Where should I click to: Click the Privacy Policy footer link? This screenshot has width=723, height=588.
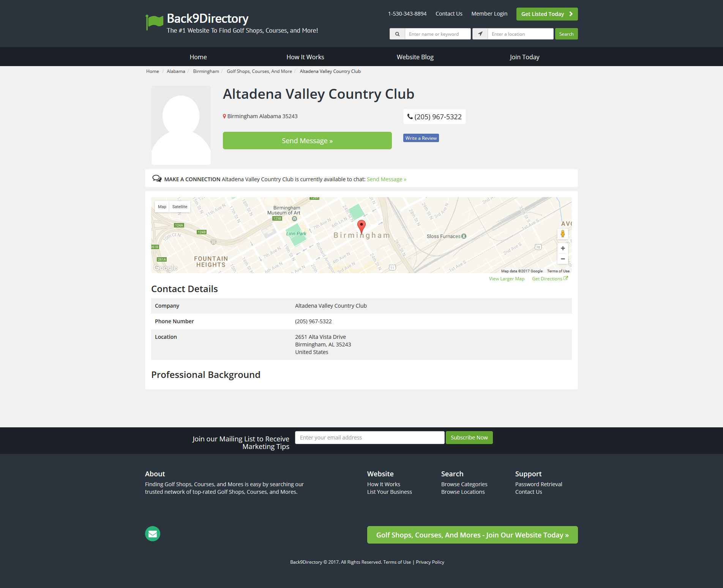(x=430, y=562)
